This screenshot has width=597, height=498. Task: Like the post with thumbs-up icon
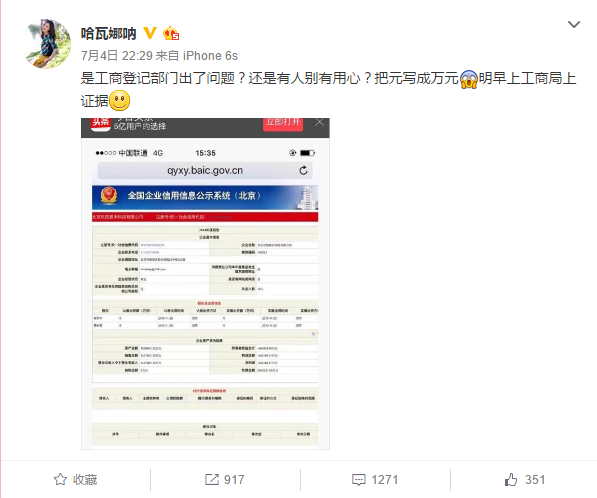pyautogui.click(x=511, y=479)
